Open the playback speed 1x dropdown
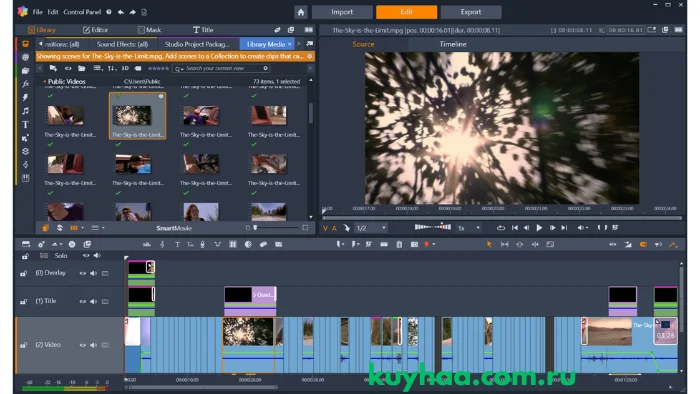700x394 pixels. (469, 228)
